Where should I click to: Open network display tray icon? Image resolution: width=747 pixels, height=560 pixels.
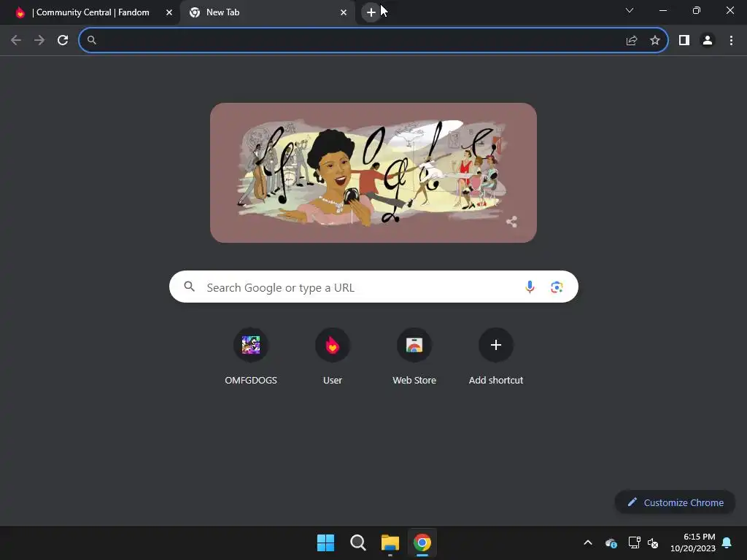point(634,542)
